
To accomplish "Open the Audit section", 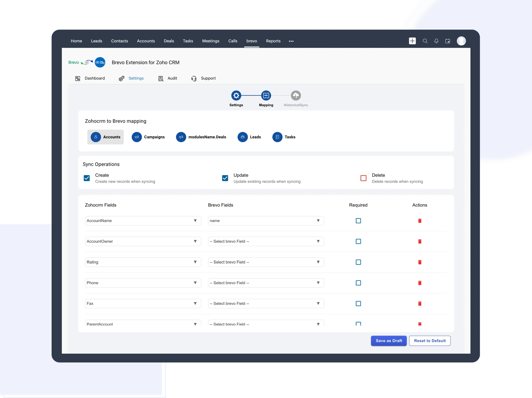I will tap(172, 78).
